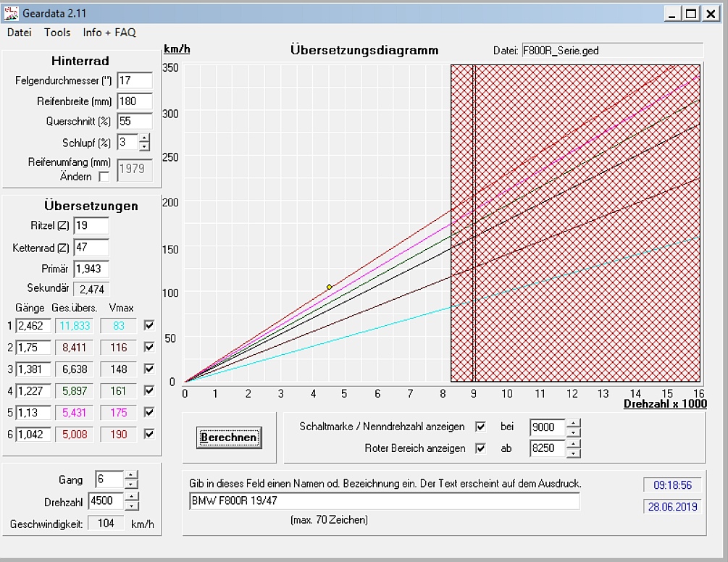
Task: Click the Ritzel (Z) input field
Action: coord(91,226)
